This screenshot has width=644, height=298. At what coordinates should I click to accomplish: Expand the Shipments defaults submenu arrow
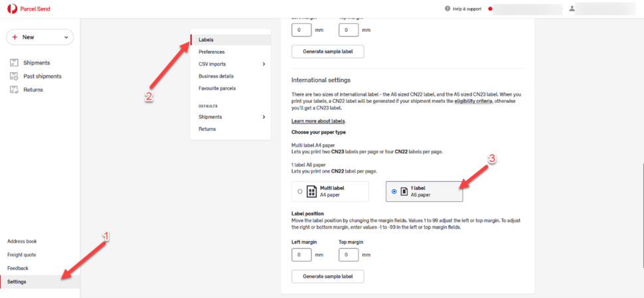point(264,117)
